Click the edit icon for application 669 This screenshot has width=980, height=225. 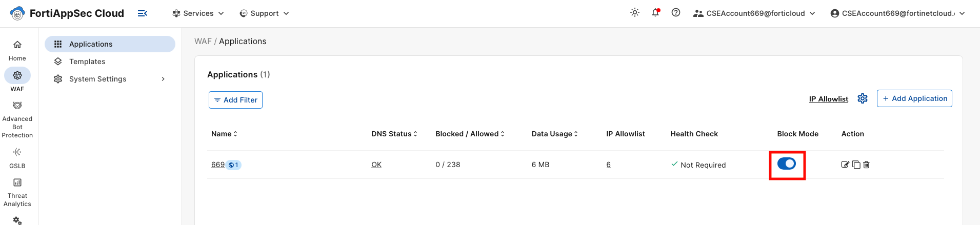[x=845, y=165]
